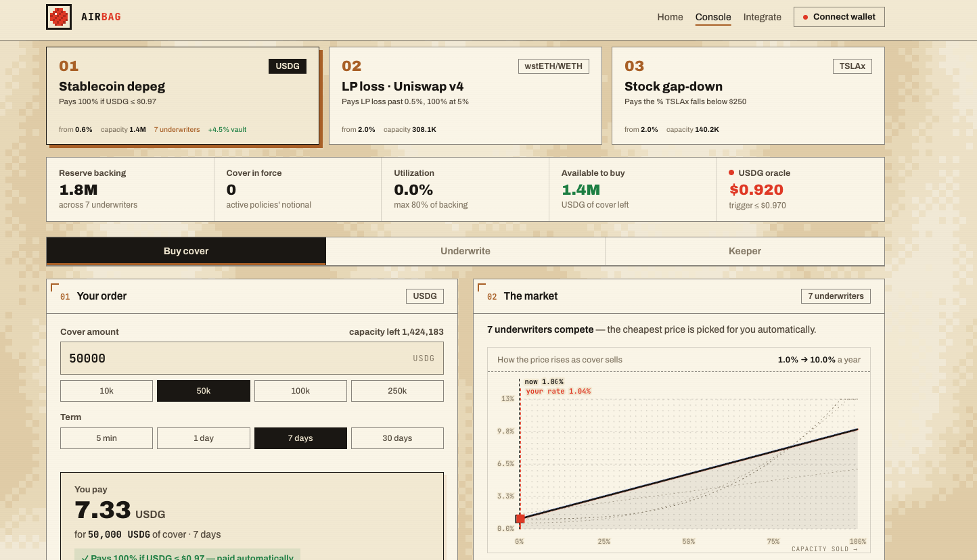
Task: Click the 'your rate 1.04%' chart label
Action: click(x=558, y=392)
